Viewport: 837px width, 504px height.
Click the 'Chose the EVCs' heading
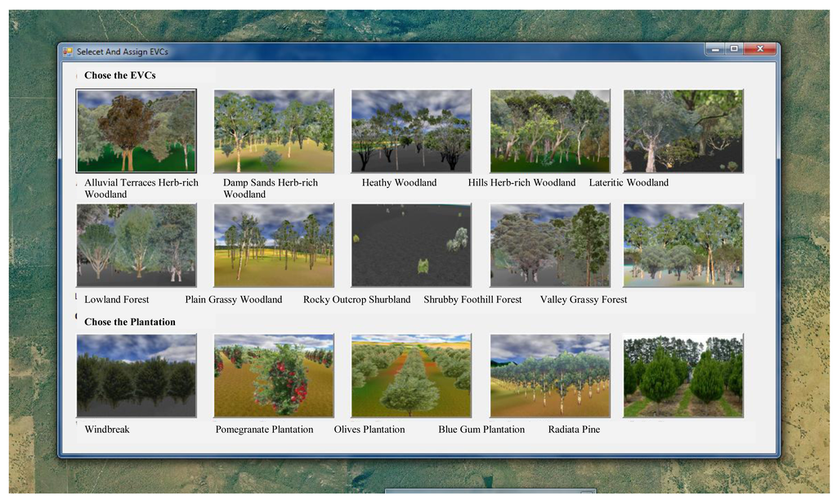pyautogui.click(x=120, y=75)
